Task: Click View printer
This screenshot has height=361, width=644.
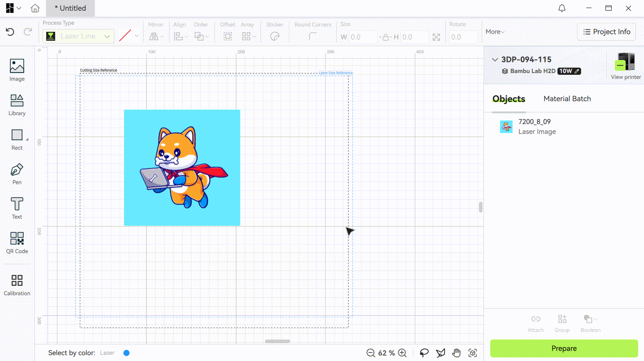Action: (626, 66)
